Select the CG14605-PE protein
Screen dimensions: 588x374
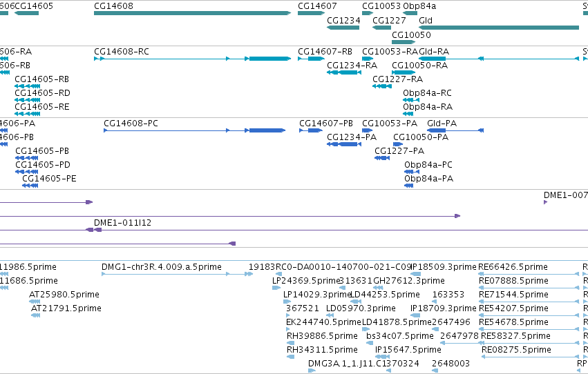point(30,186)
